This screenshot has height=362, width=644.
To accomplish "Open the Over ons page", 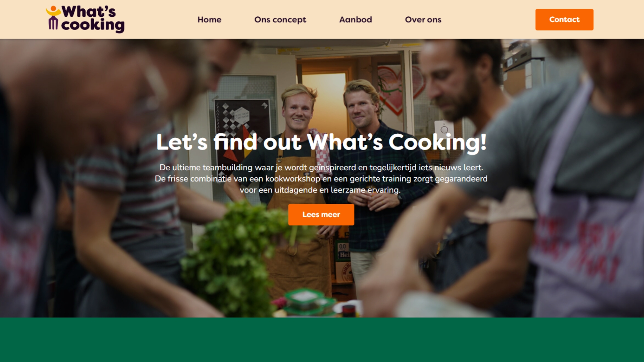I will (423, 20).
